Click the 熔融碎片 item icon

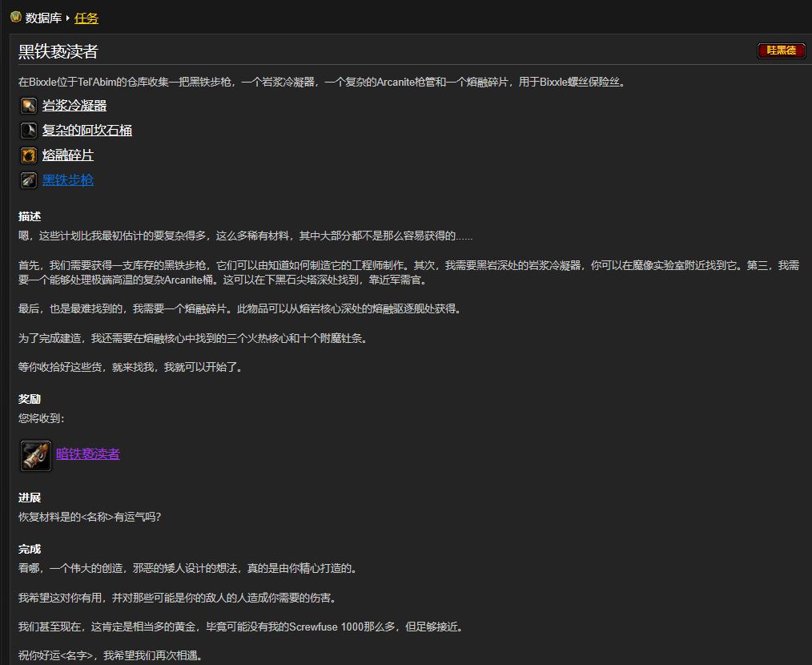[29, 155]
